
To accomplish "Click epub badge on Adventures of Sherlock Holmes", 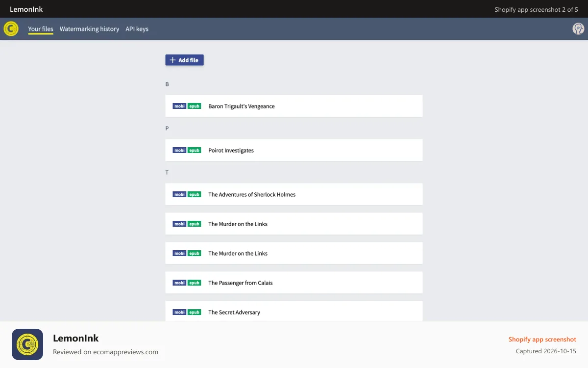I will (x=195, y=194).
